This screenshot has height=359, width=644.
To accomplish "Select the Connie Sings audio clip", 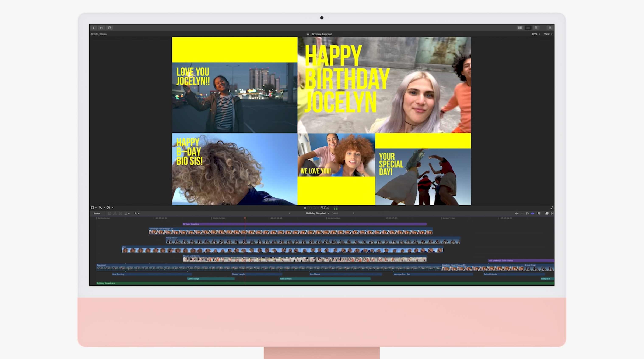I will pos(211,279).
